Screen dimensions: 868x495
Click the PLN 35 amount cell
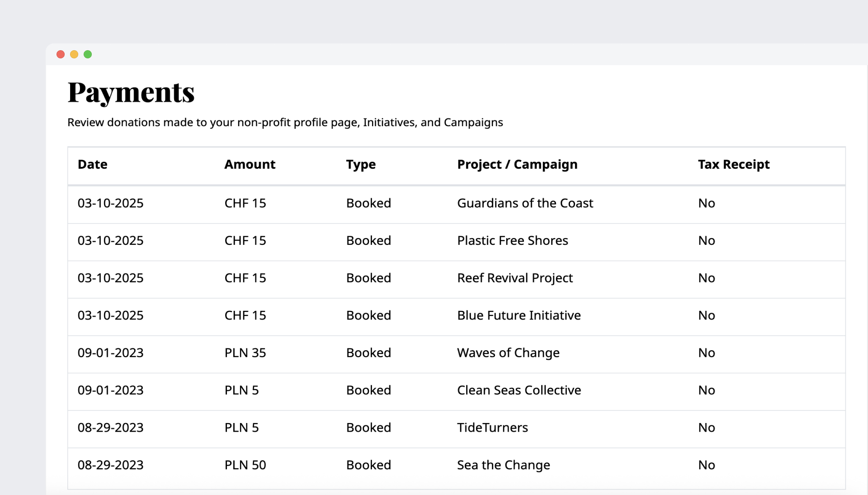click(245, 353)
